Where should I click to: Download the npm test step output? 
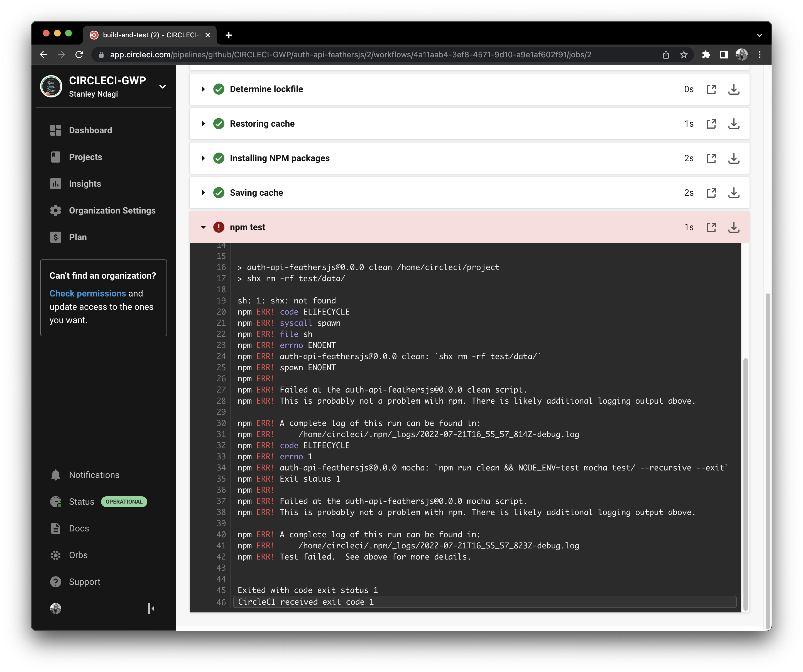[x=733, y=227]
